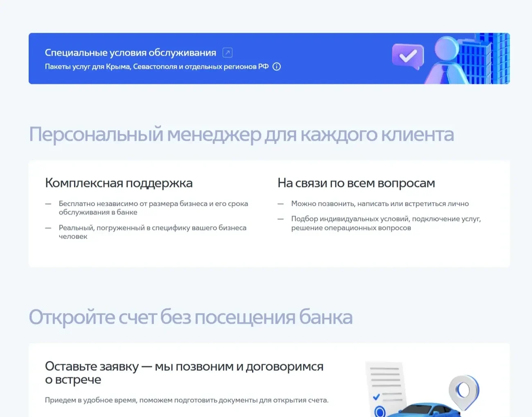Select heading Персональный менеджер для каждого клиента
The image size is (532, 417).
(241, 135)
